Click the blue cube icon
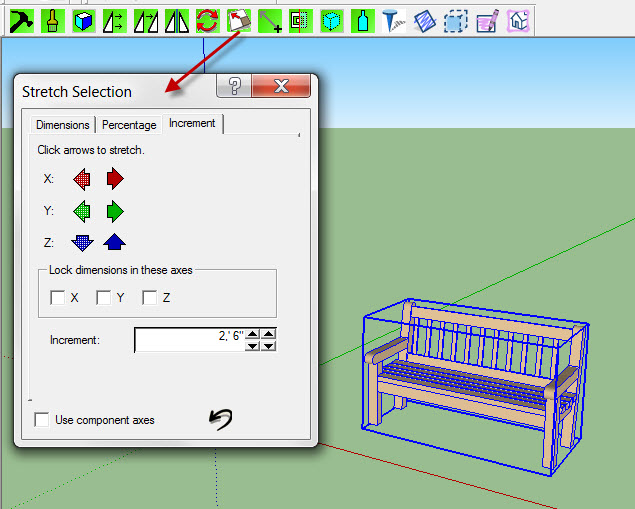 tap(84, 21)
